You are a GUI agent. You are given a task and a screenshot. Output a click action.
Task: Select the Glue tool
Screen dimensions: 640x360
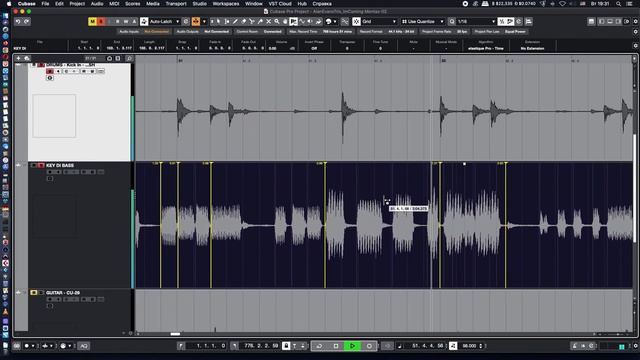[260, 21]
